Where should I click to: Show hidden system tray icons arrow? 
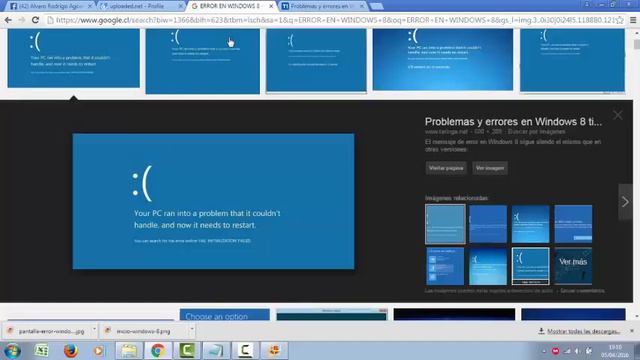(x=544, y=351)
